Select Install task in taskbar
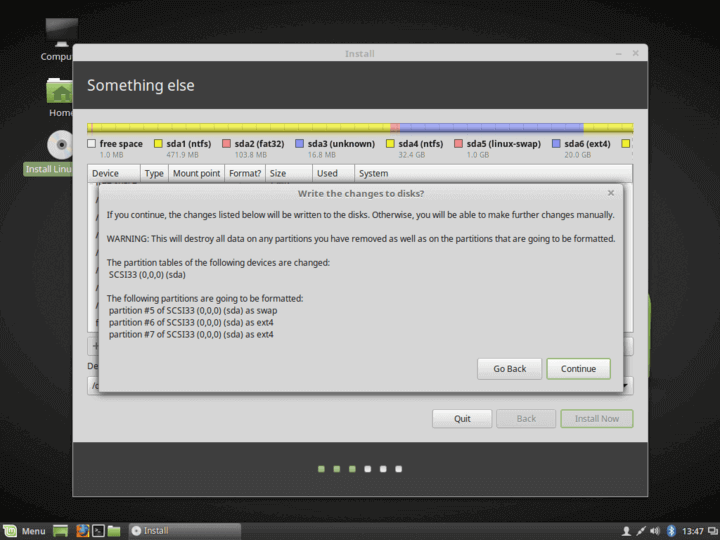Screen dimensions: 720x540 point(184,530)
